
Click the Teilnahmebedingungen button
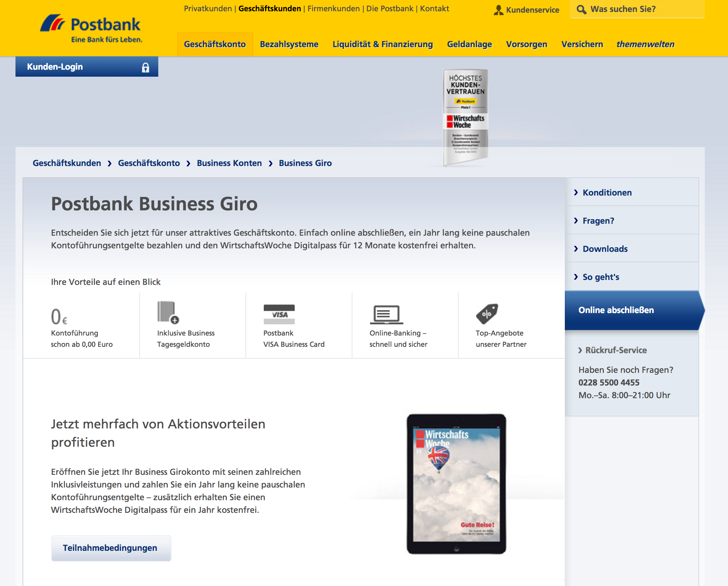coord(111,548)
